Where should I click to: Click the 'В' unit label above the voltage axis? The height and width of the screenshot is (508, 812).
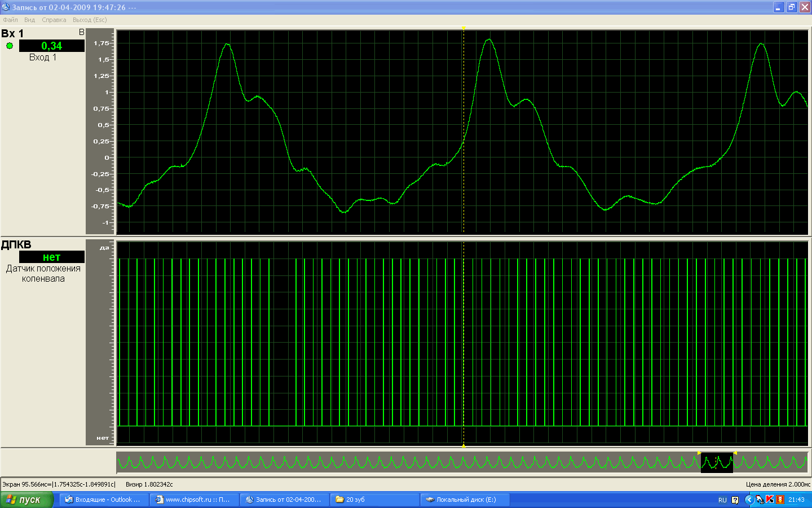82,32
